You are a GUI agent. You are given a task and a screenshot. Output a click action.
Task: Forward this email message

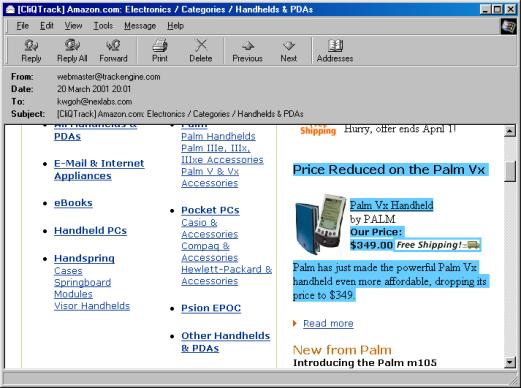pos(113,51)
